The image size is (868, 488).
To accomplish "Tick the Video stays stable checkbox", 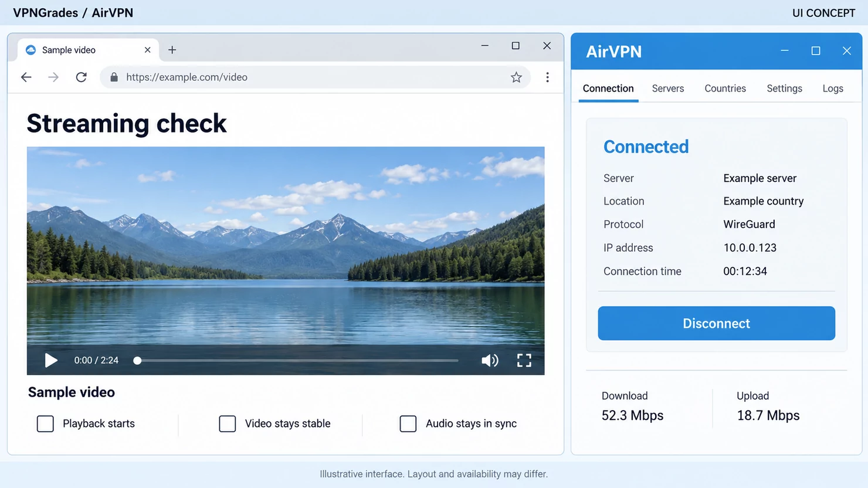I will pos(228,423).
